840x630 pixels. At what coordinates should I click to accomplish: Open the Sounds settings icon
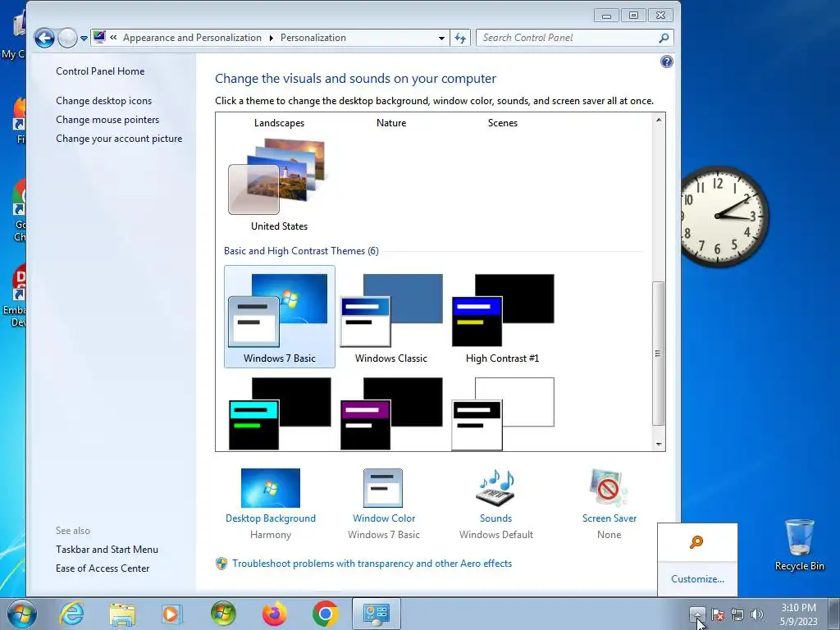tap(495, 488)
